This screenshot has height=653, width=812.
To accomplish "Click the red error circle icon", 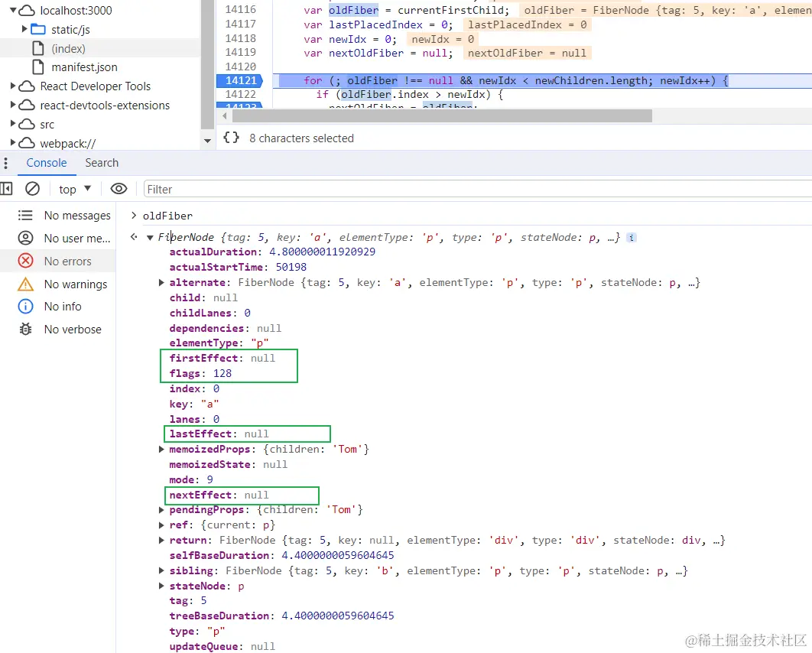I will tap(25, 261).
